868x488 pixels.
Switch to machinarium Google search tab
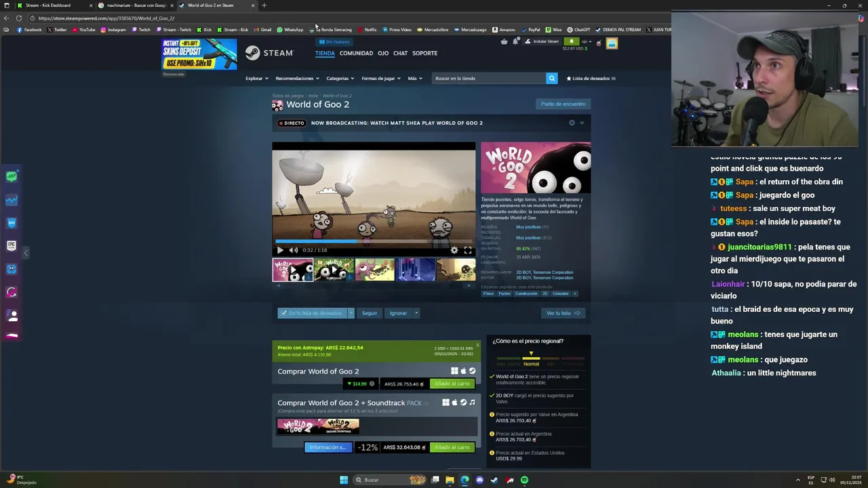pyautogui.click(x=136, y=5)
